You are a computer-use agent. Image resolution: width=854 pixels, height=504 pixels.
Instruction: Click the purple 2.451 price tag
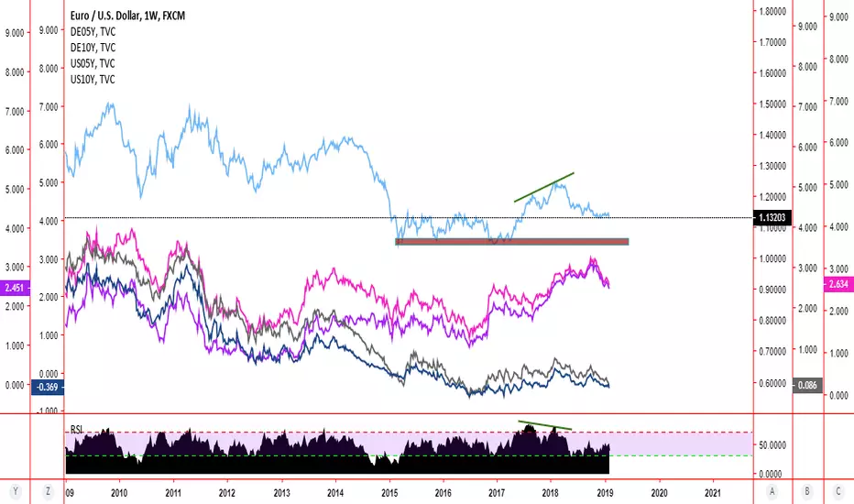point(15,288)
